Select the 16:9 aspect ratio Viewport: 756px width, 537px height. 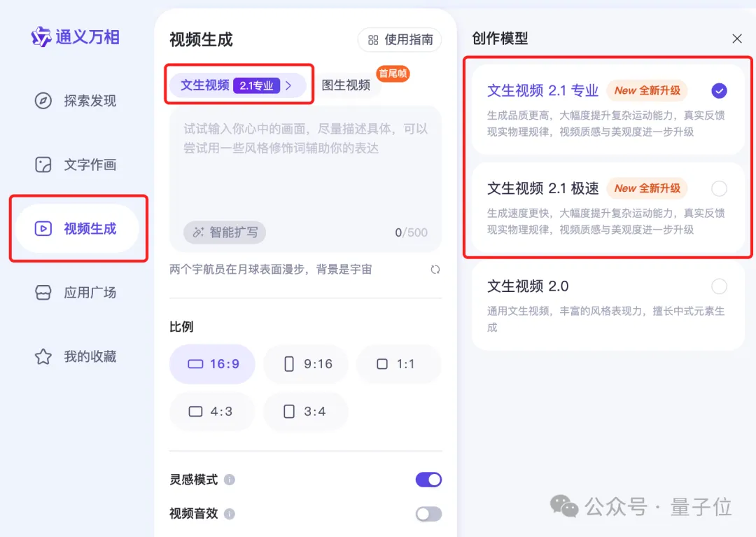point(212,364)
